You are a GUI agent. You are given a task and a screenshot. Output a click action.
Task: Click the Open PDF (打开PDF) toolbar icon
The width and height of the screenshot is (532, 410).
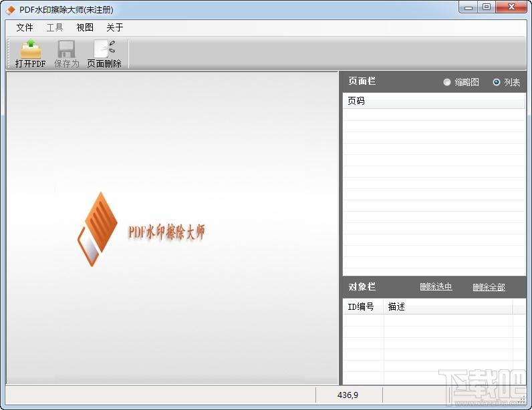tap(30, 49)
